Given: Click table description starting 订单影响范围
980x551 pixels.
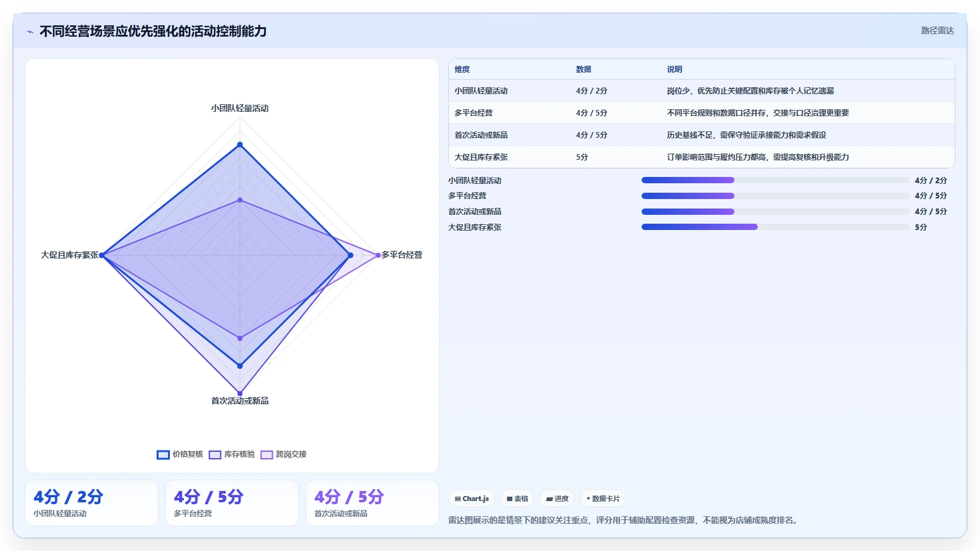Looking at the screenshot, I should click(758, 157).
